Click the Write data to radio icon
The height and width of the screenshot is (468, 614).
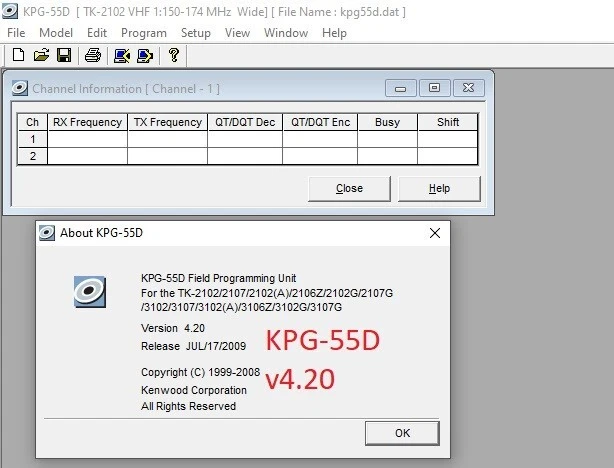145,55
